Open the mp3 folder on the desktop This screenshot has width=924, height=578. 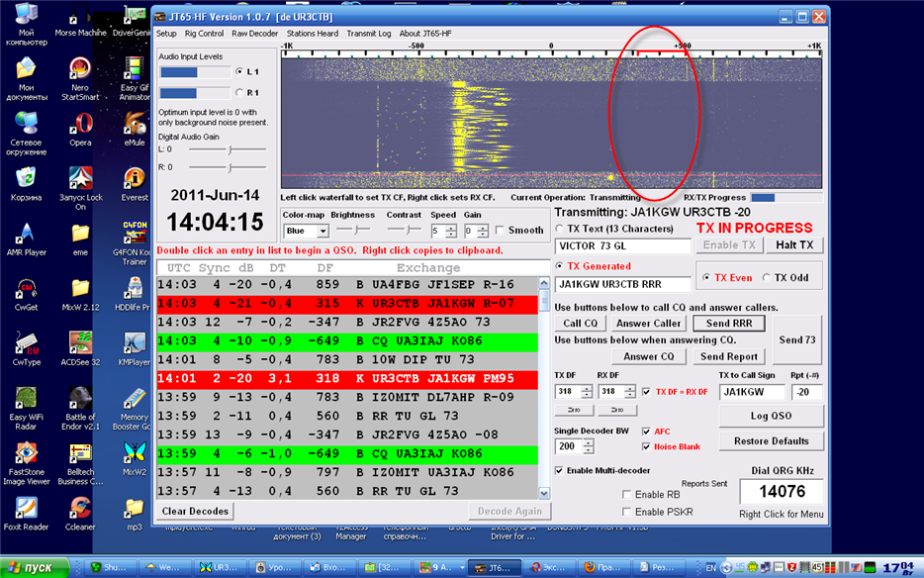[x=135, y=514]
